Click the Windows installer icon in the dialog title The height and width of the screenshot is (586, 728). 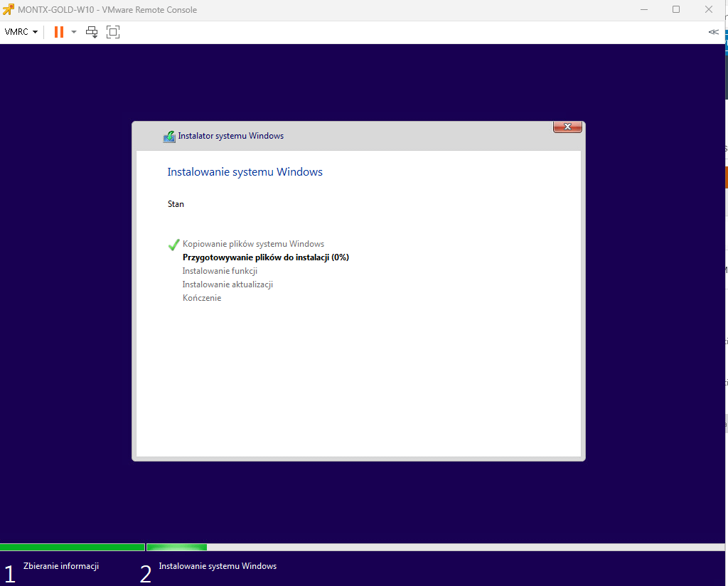[169, 137]
